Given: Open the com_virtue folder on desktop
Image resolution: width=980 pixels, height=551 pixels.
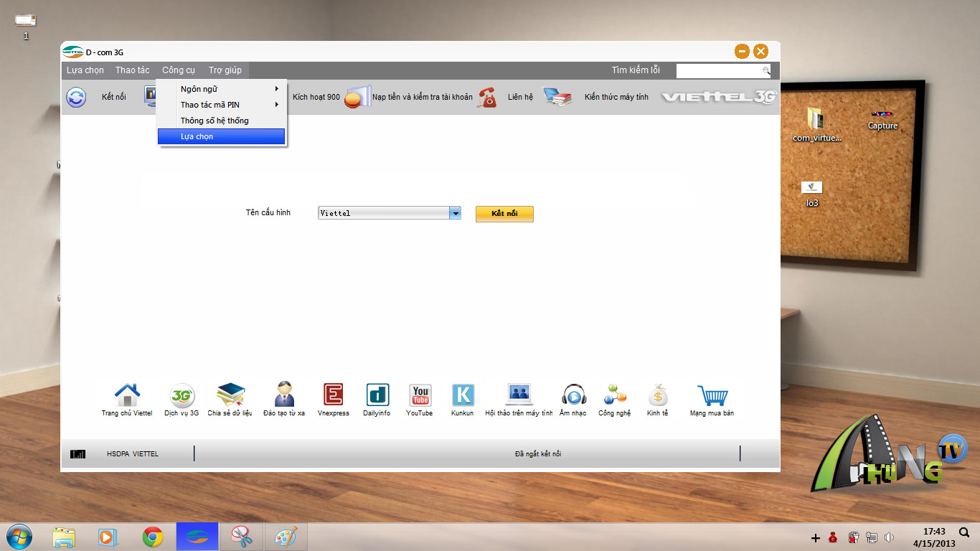Looking at the screenshot, I should pyautogui.click(x=817, y=123).
